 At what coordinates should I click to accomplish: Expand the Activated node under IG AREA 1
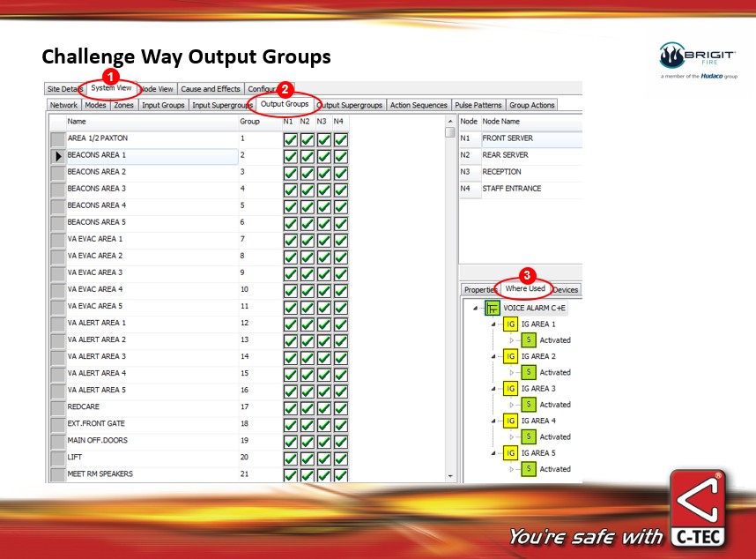click(x=512, y=340)
